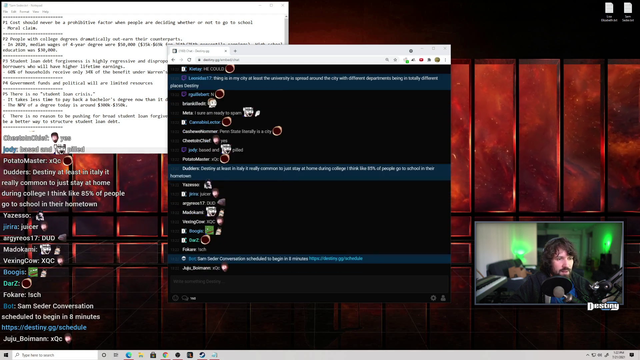
Task: Click username CannabisLector in chat
Action: point(204,122)
